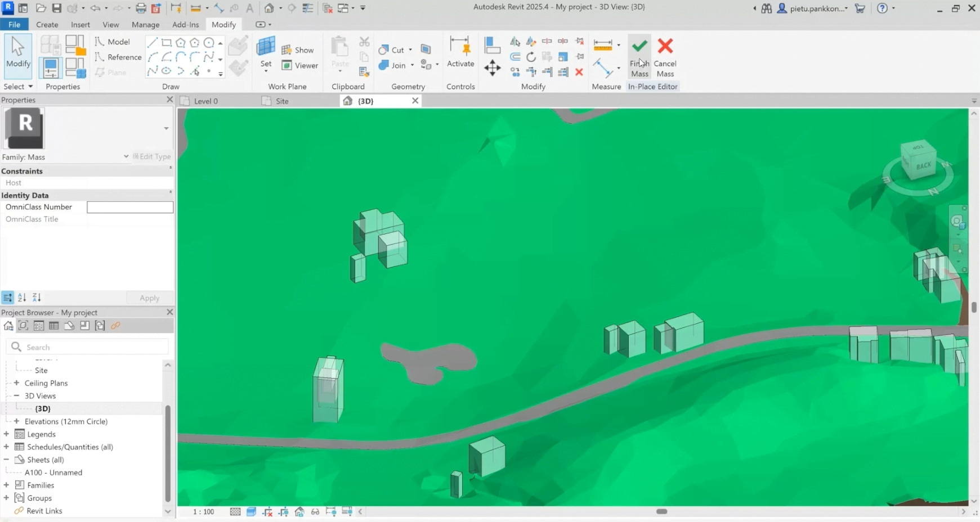Open the Join dropdown arrow
The width and height of the screenshot is (980, 522).
click(412, 66)
